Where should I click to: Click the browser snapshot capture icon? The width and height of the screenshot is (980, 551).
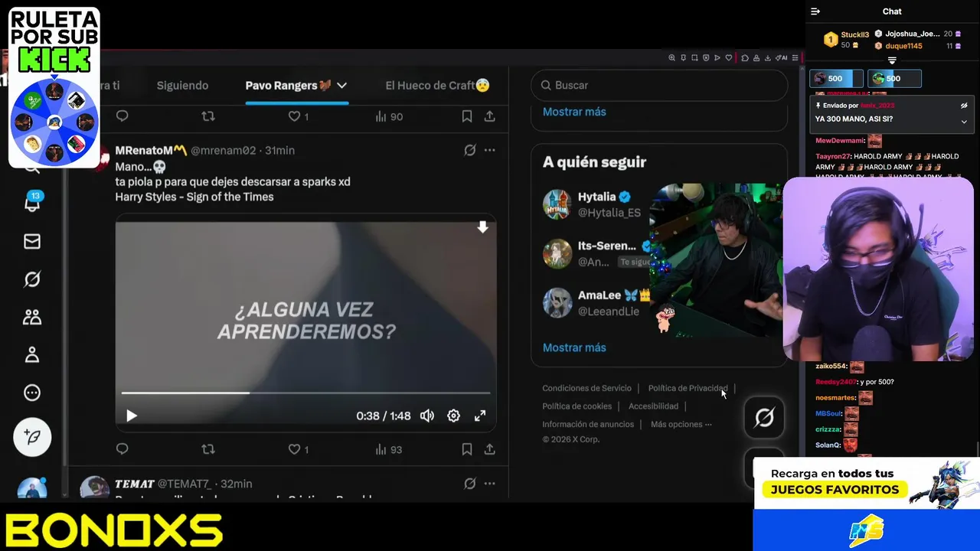tap(694, 57)
